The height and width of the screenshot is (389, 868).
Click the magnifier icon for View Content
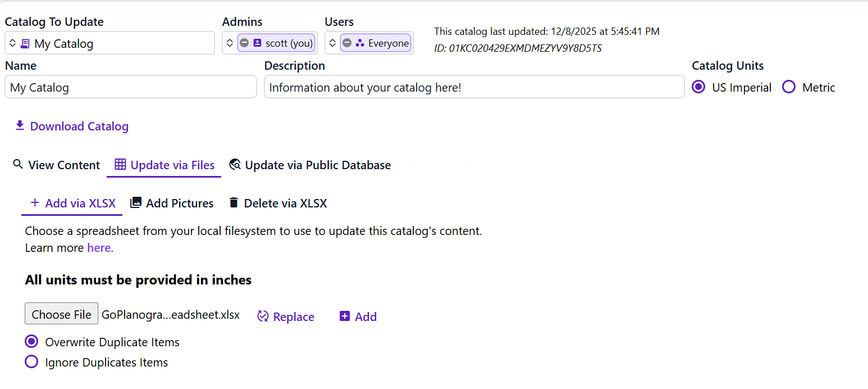18,165
